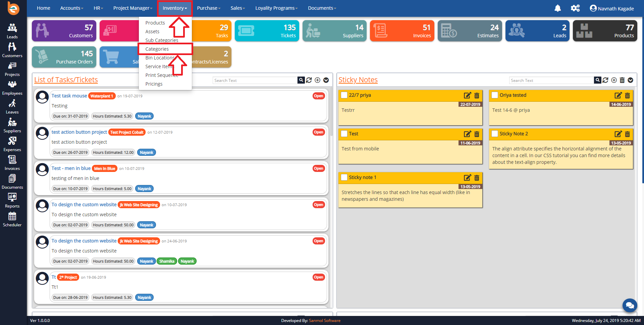
Task: Expand the Accounts menu
Action: 72,8
